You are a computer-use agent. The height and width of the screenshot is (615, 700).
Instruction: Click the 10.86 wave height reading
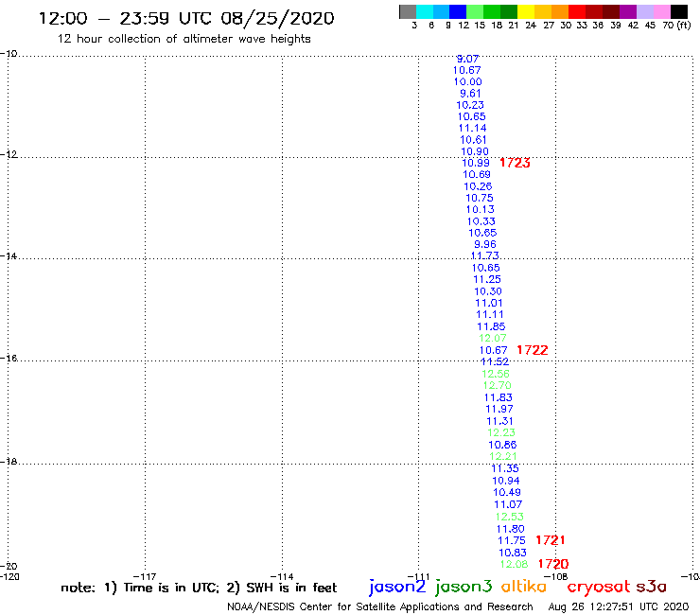click(502, 445)
